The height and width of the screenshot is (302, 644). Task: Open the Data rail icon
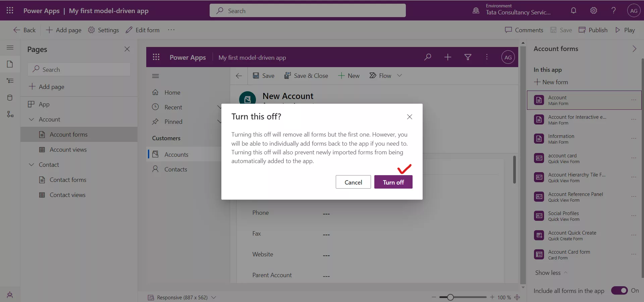point(10,98)
